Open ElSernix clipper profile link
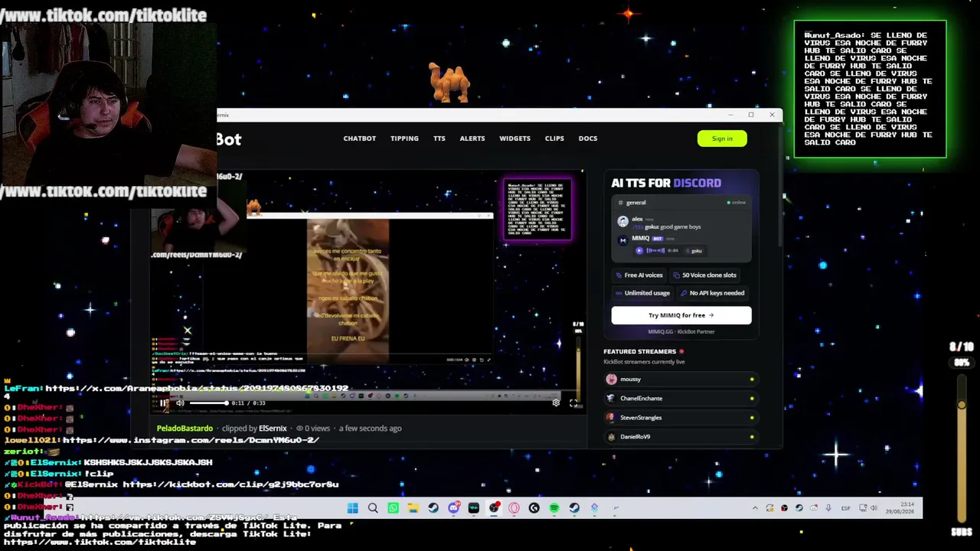 coord(273,429)
